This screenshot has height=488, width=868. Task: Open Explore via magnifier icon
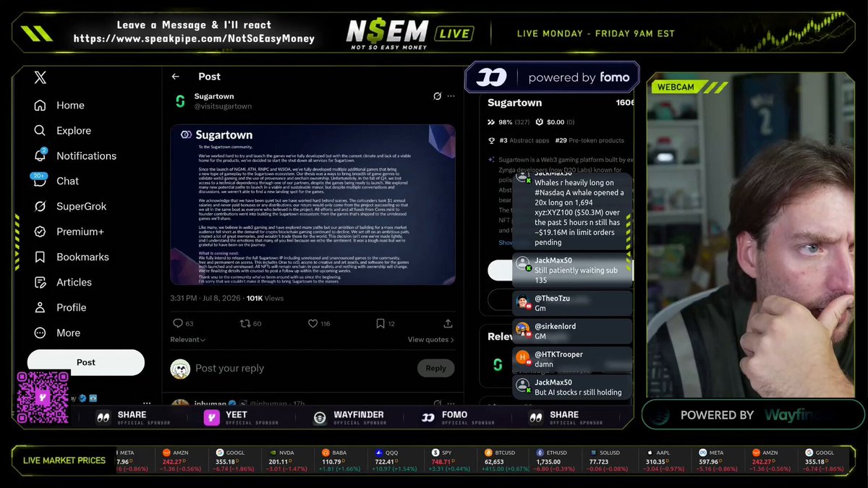[x=41, y=130]
